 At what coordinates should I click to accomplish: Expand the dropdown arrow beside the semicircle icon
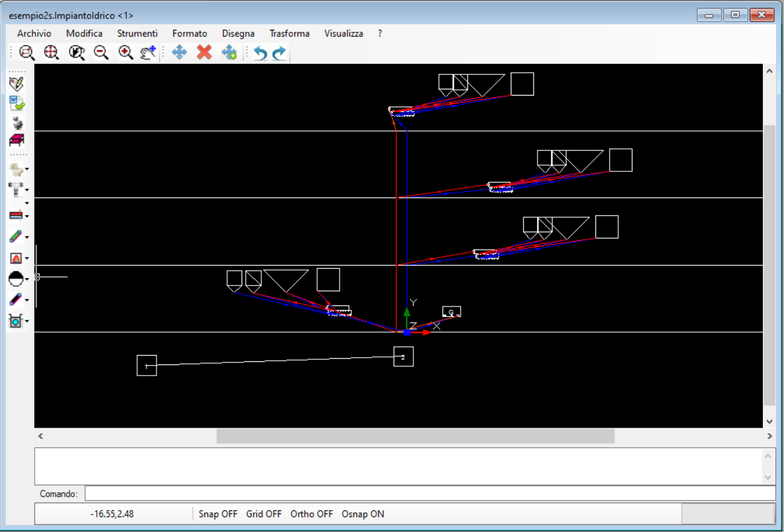pyautogui.click(x=27, y=280)
